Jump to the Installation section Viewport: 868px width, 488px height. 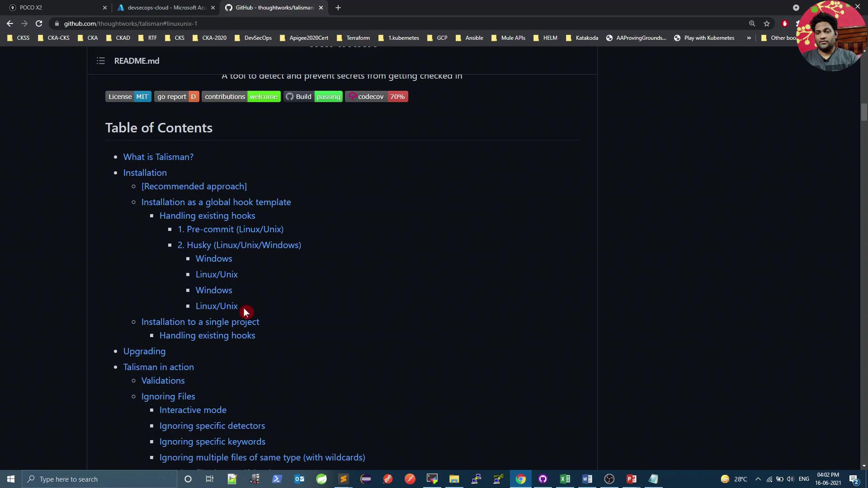[145, 173]
